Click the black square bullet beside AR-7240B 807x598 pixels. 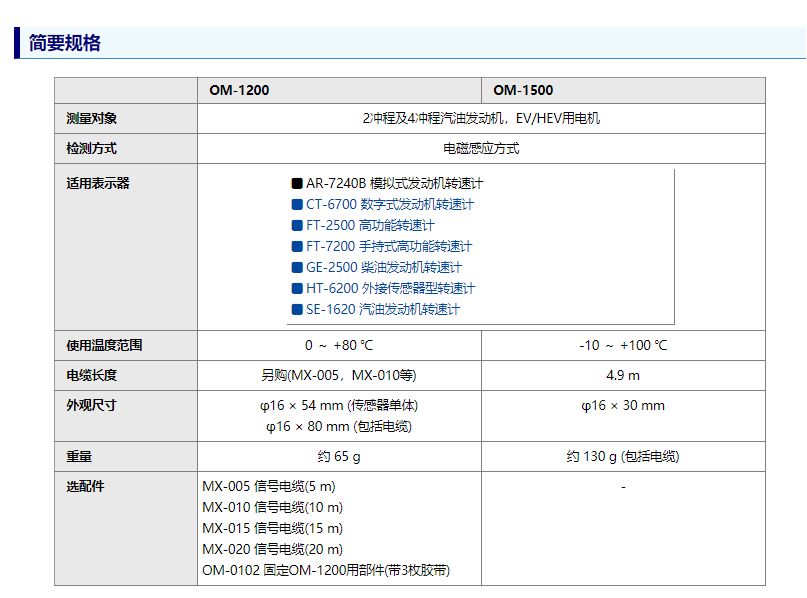pos(297,184)
